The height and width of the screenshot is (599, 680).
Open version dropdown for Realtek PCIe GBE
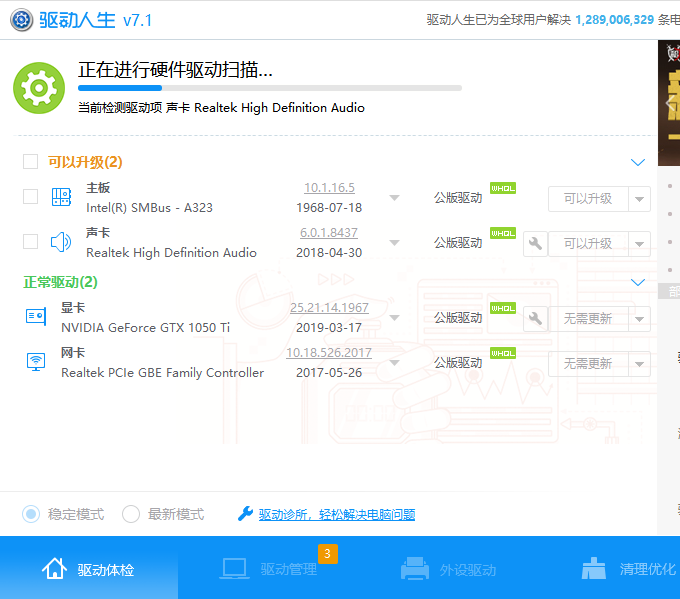[394, 363]
